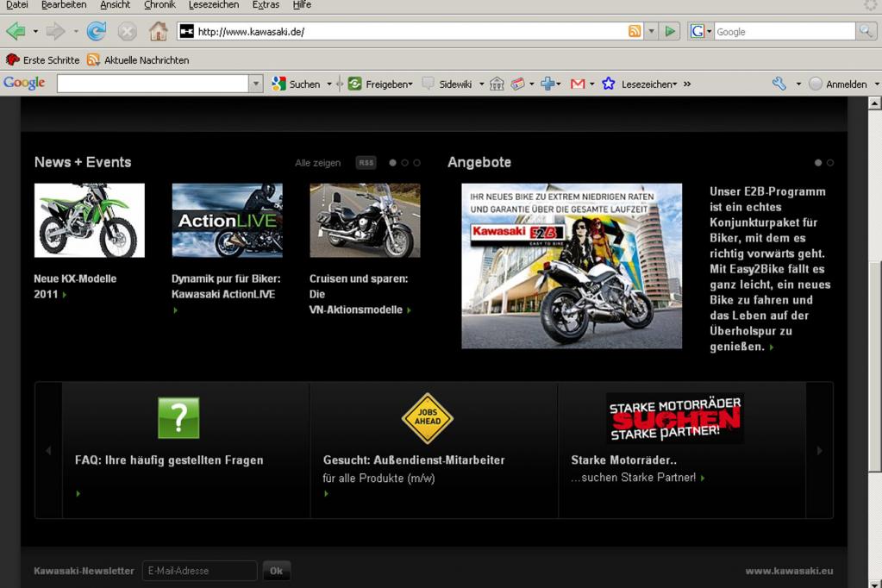
Task: Show more toolbar buttons chevron
Action: 687,84
